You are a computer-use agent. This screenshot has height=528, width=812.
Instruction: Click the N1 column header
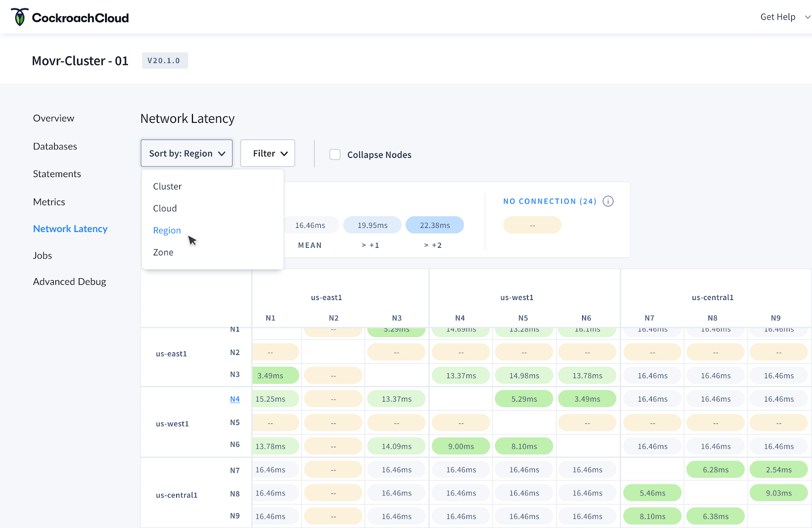click(270, 318)
